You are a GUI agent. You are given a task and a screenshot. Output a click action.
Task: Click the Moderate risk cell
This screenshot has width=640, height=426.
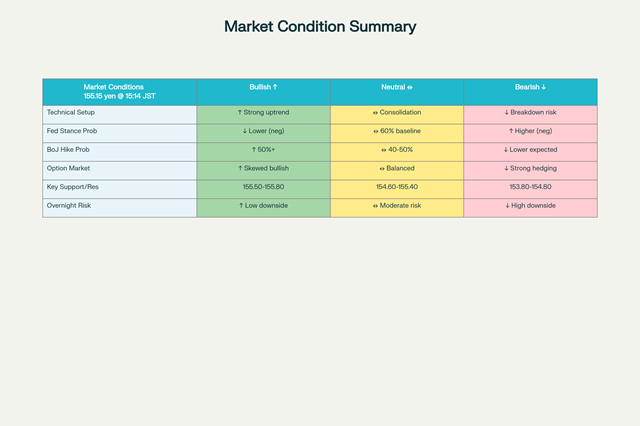[396, 206]
